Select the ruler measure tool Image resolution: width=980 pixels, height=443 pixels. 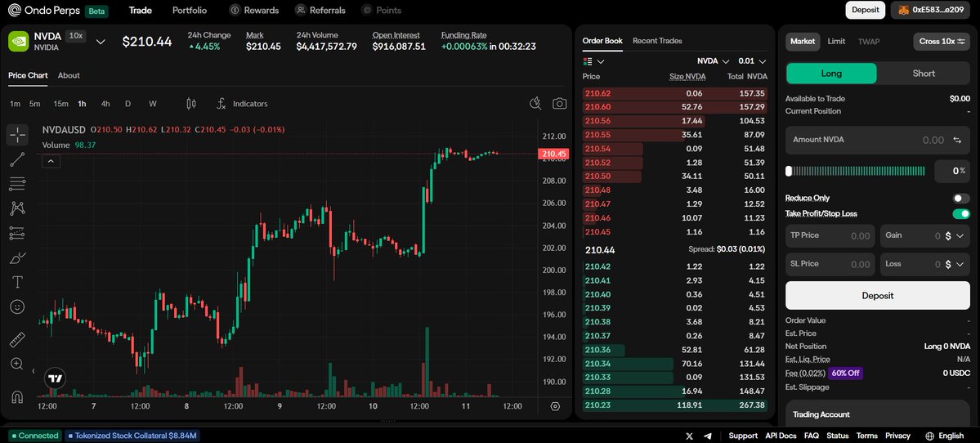coord(17,340)
